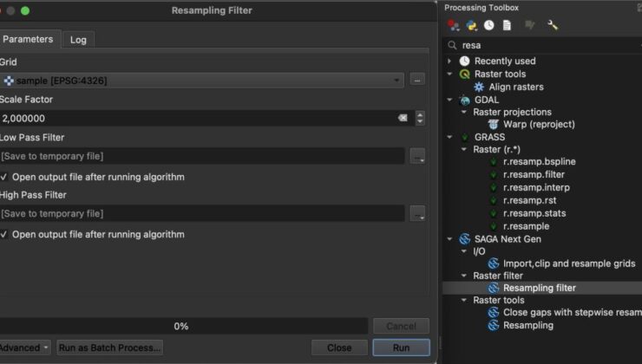Open High Pass Filter save options button
Image resolution: width=642 pixels, height=364 pixels.
(417, 213)
